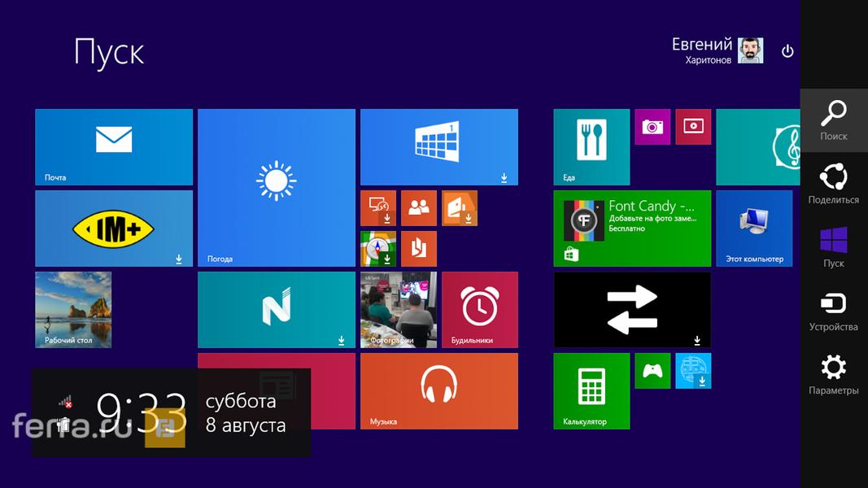Click the Поделиться (Share) charm
Image resolution: width=868 pixels, height=488 pixels.
(x=833, y=183)
